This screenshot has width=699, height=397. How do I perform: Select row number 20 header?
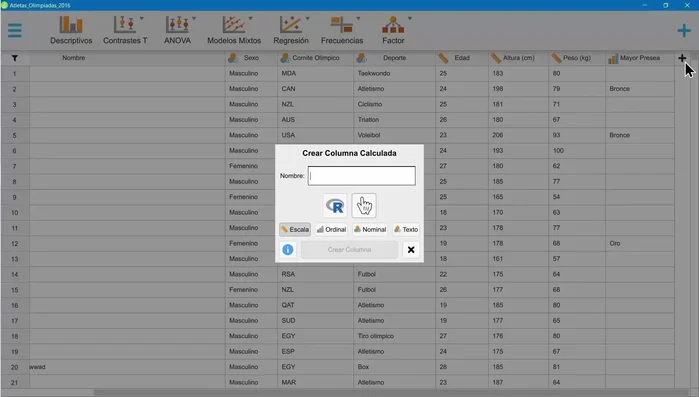pyautogui.click(x=15, y=367)
